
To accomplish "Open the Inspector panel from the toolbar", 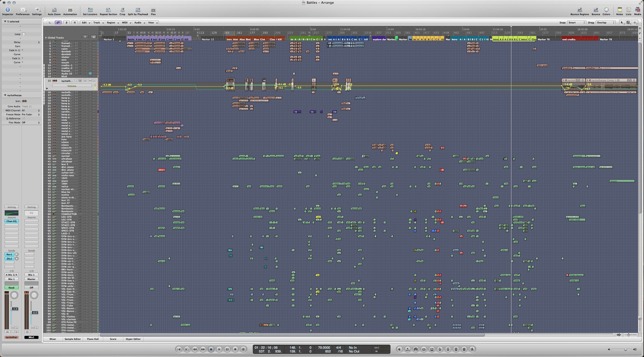I will (x=8, y=11).
